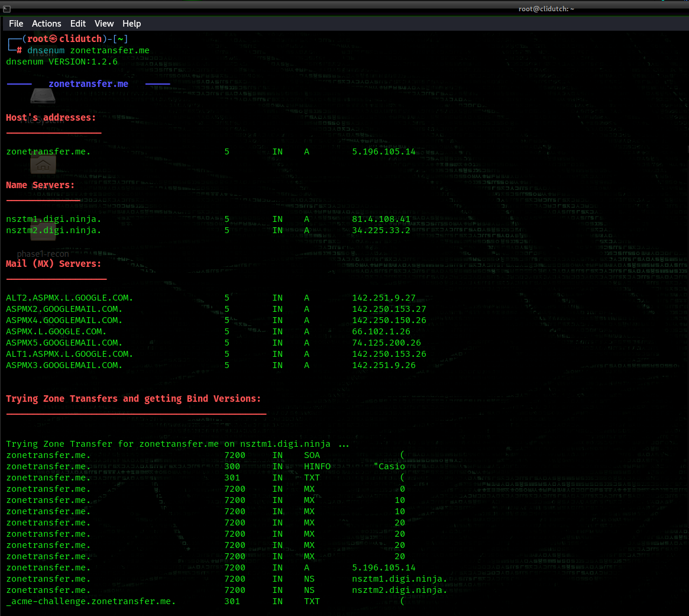Open the Actions menu
The image size is (689, 616).
tap(46, 24)
